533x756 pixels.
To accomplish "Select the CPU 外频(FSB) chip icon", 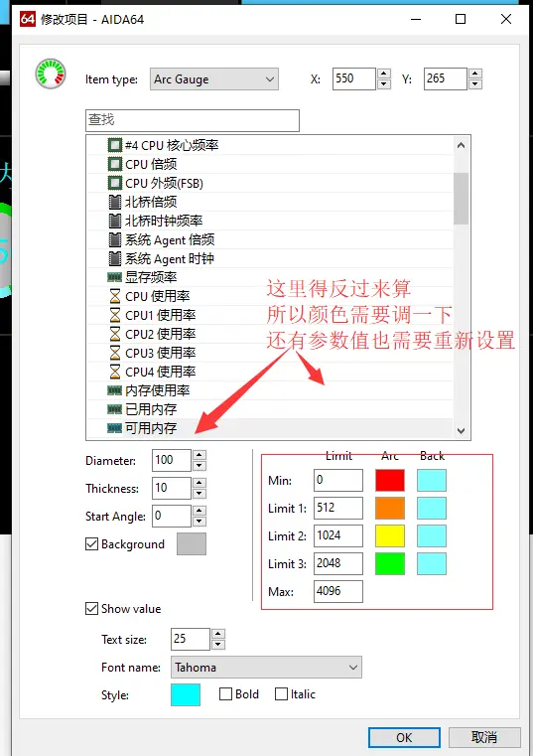I will point(115,183).
